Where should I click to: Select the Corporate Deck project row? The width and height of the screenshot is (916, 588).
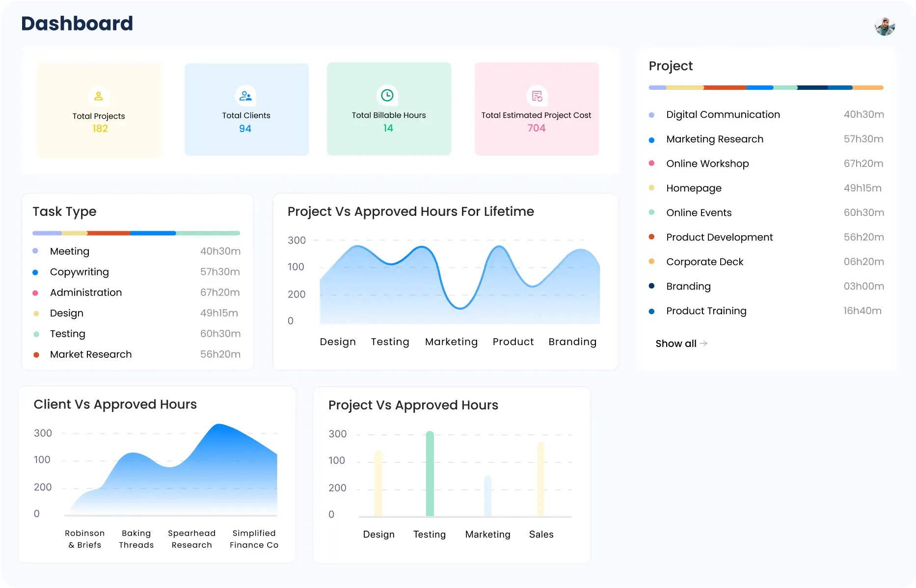tap(766, 262)
